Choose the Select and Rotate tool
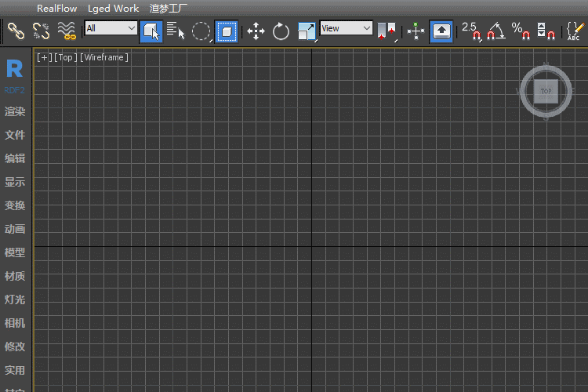This screenshot has height=392, width=588. pos(281,31)
